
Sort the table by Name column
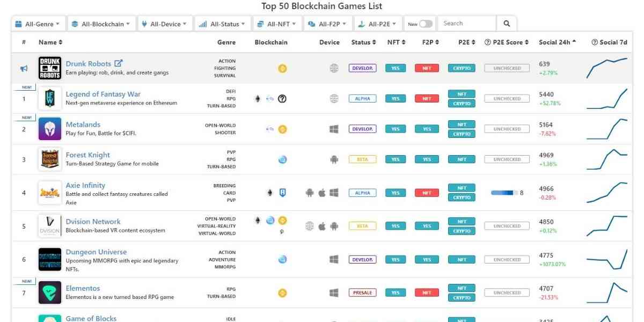pyautogui.click(x=50, y=42)
